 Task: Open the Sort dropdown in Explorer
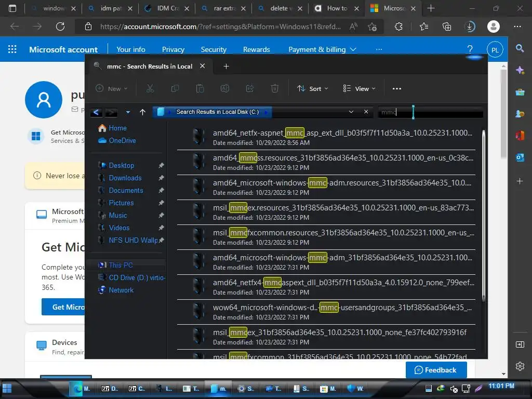click(x=312, y=88)
